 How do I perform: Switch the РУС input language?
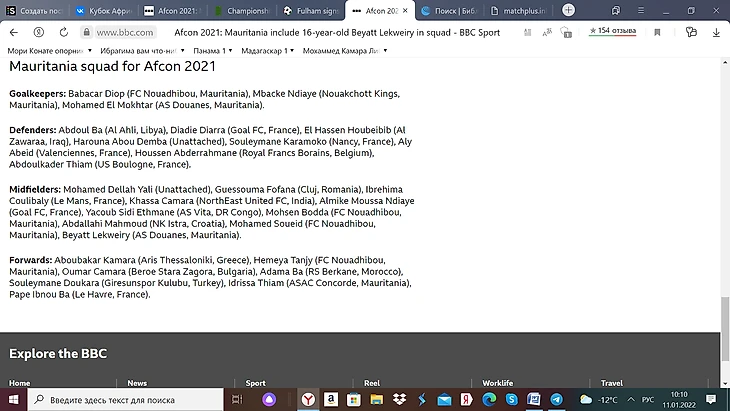648,399
